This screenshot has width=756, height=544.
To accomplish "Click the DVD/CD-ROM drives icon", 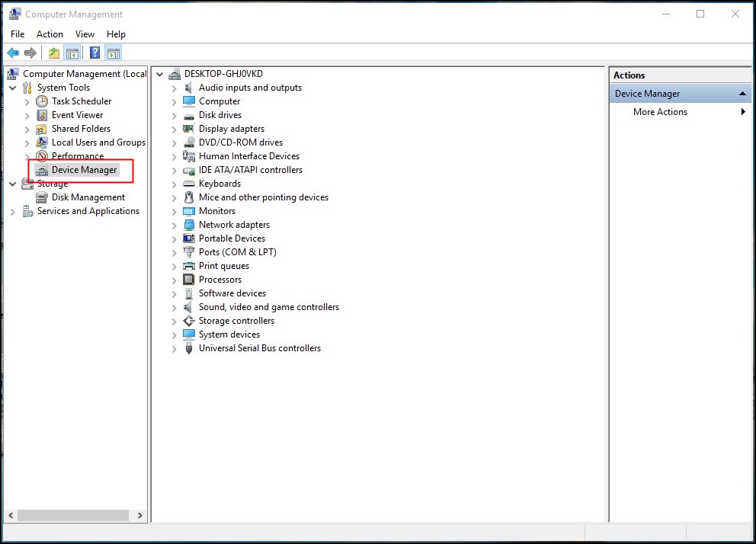I will click(x=188, y=142).
